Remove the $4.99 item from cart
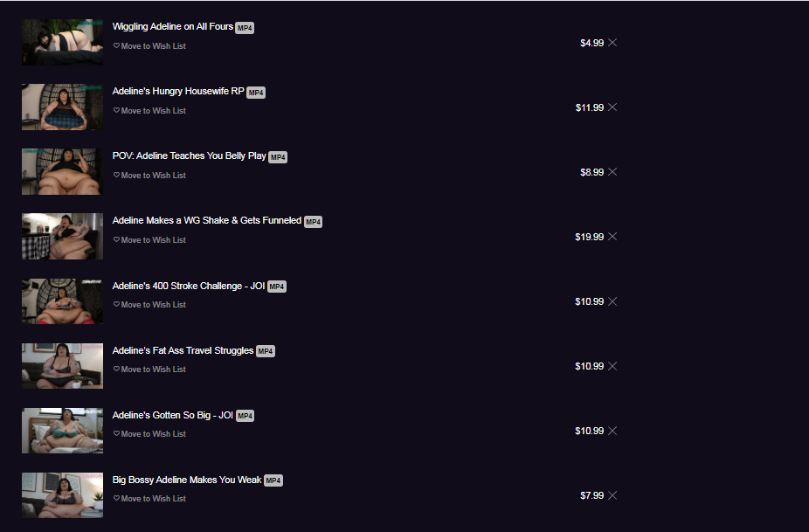 click(x=612, y=43)
